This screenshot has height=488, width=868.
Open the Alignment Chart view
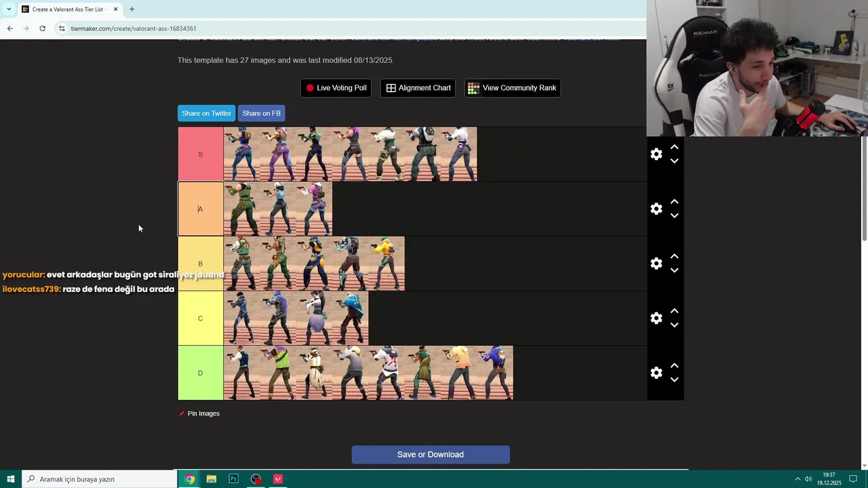(x=418, y=88)
